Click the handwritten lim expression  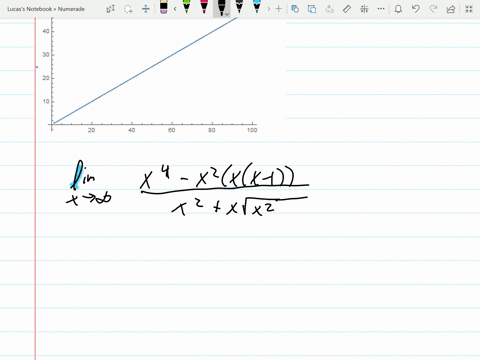88,183
